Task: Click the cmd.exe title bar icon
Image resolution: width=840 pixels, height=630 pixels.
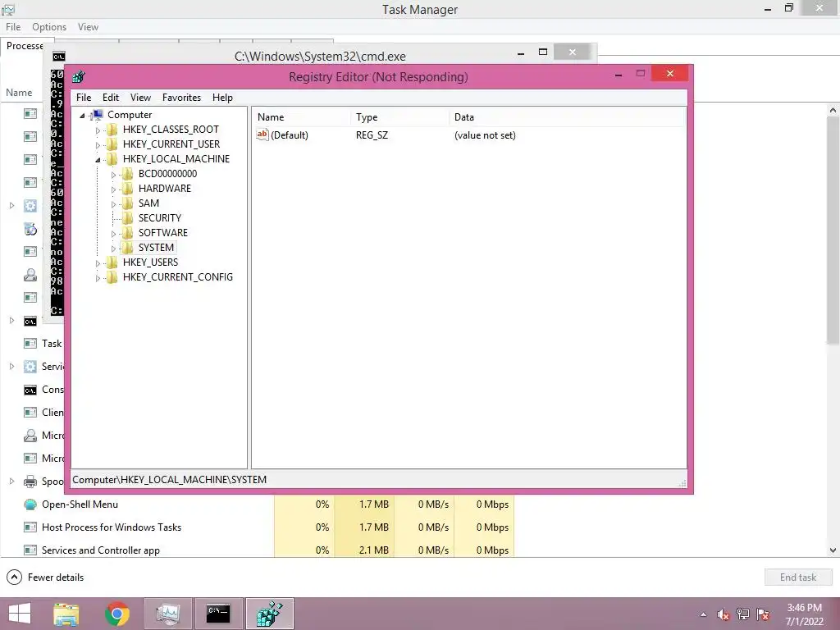Action: [59, 57]
